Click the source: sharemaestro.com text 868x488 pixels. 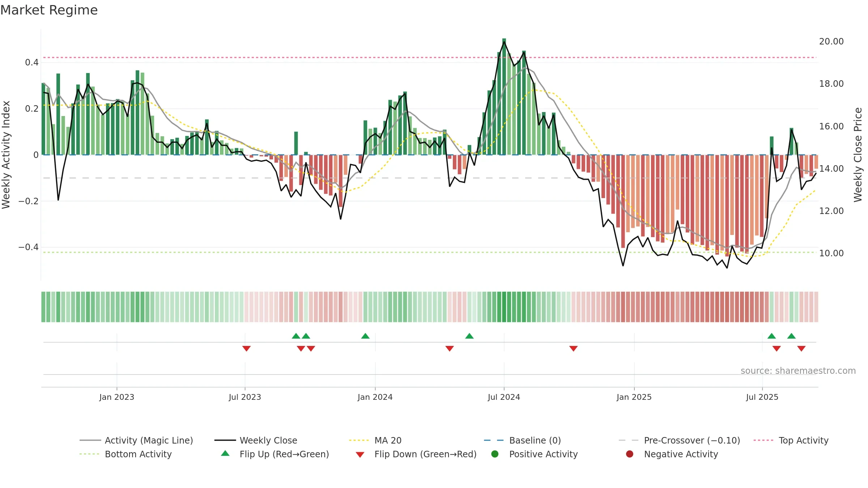798,371
